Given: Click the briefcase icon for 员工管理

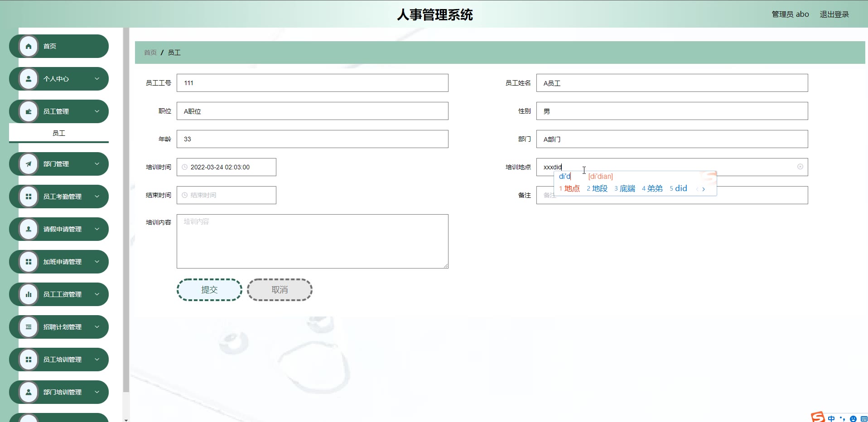Looking at the screenshot, I should 29,111.
